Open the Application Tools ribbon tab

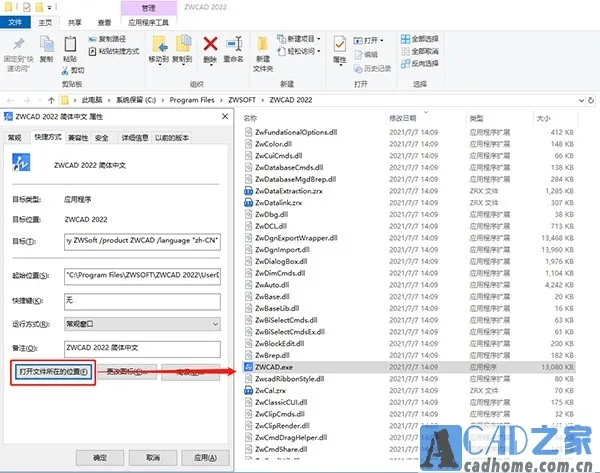(x=148, y=23)
